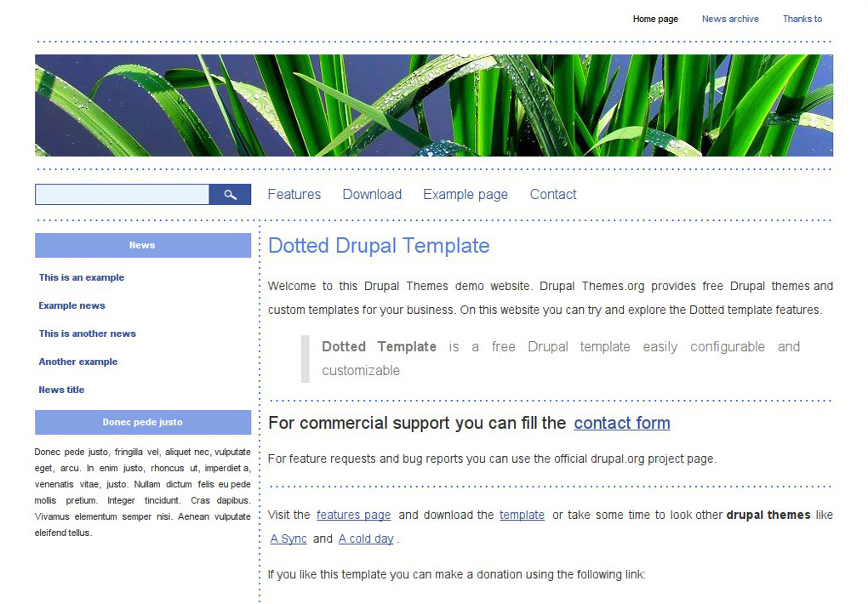This screenshot has width=868, height=604.
Task: Select the Example page menu item
Action: [x=465, y=194]
